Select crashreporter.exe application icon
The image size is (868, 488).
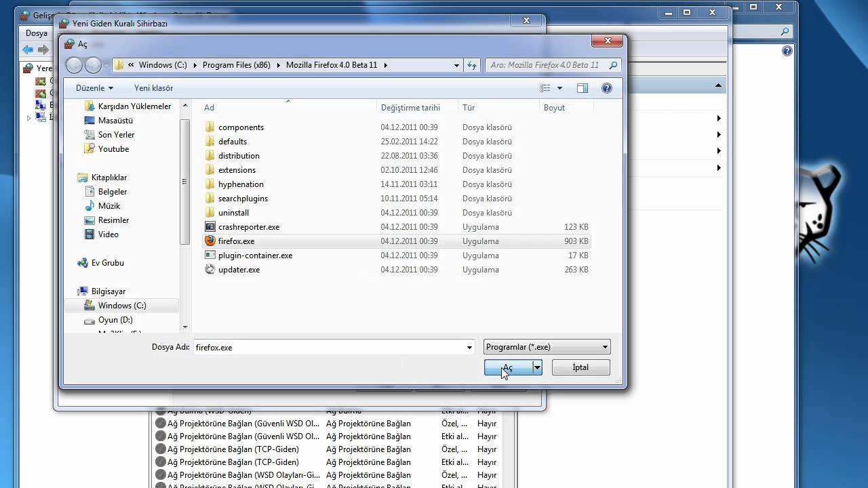(210, 227)
